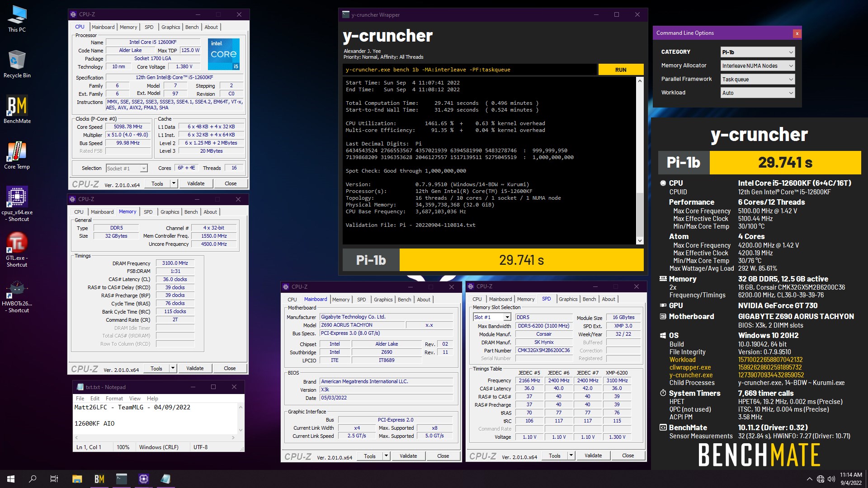Viewport: 868px width, 488px height.
Task: Click the System Timers clock icon in BenchMate
Action: 663,393
